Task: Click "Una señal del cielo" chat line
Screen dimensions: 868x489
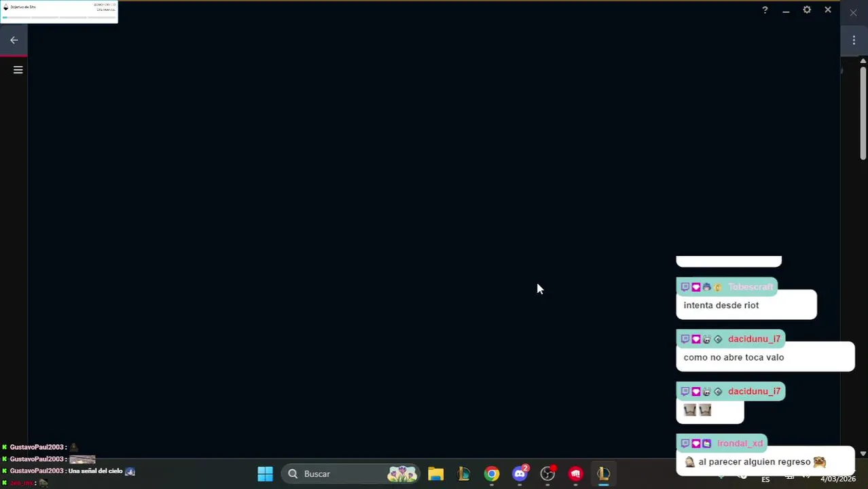Action: pyautogui.click(x=95, y=471)
